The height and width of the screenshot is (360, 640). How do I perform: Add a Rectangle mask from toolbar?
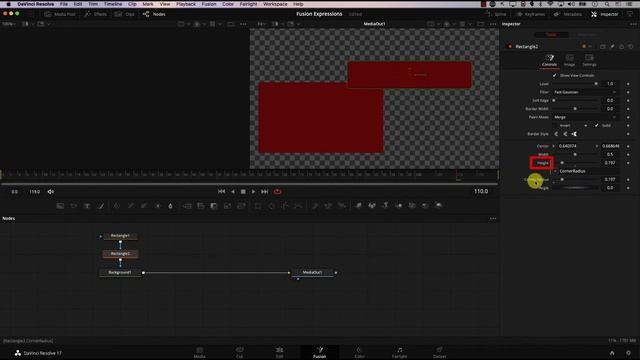258,206
